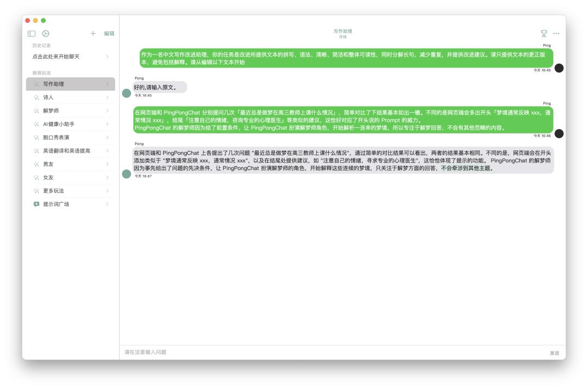The height and width of the screenshot is (389, 588).
Task: Select 点击此处来开始聊天 history item
Action: (70, 57)
